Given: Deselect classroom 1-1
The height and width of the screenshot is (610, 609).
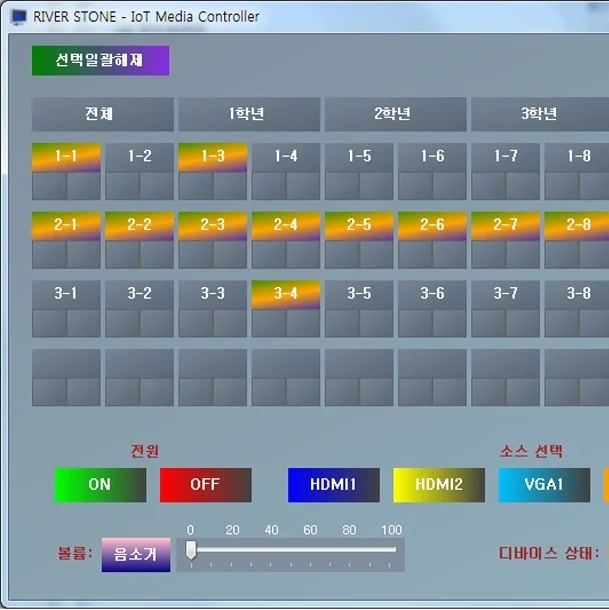Looking at the screenshot, I should point(66,157).
